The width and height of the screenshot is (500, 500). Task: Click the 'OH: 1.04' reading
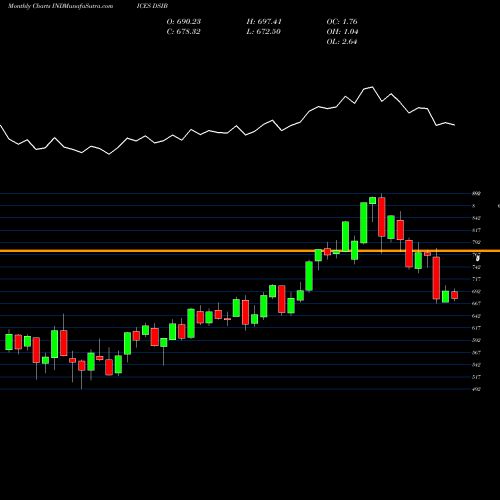tap(342, 32)
